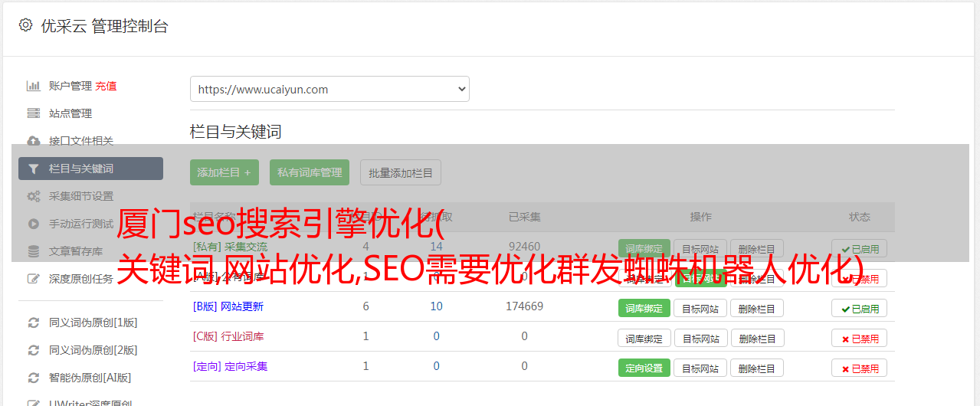Open the [B版] 网站更新 column link
The height and width of the screenshot is (406, 980).
[x=228, y=306]
